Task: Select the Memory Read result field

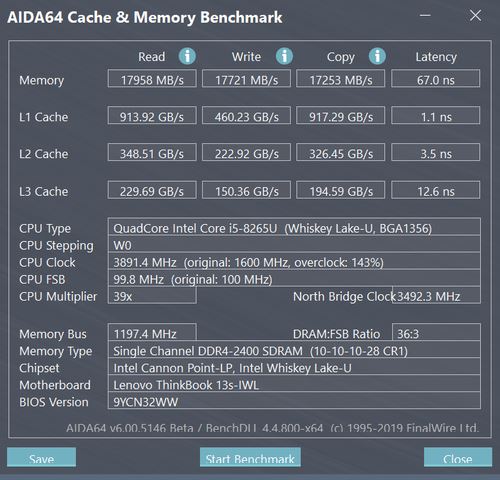Action: 152,79
